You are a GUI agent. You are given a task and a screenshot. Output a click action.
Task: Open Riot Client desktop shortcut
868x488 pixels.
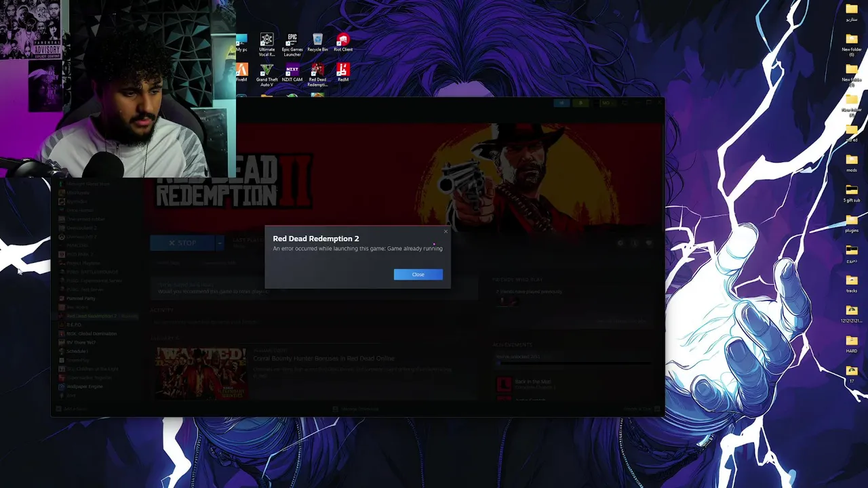[x=343, y=43]
